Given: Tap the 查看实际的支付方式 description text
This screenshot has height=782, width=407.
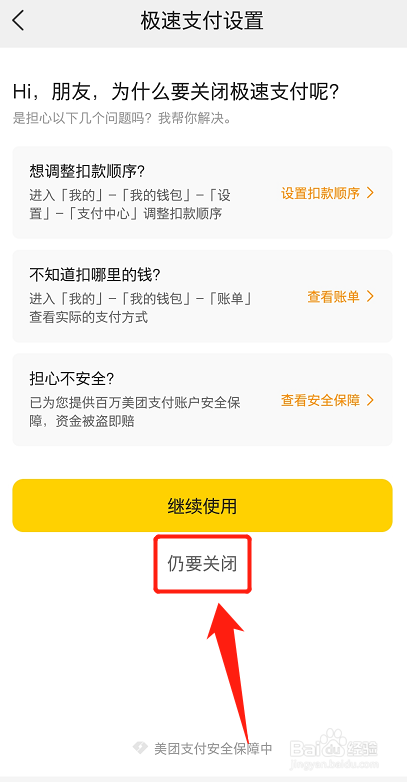Looking at the screenshot, I should (x=89, y=317).
